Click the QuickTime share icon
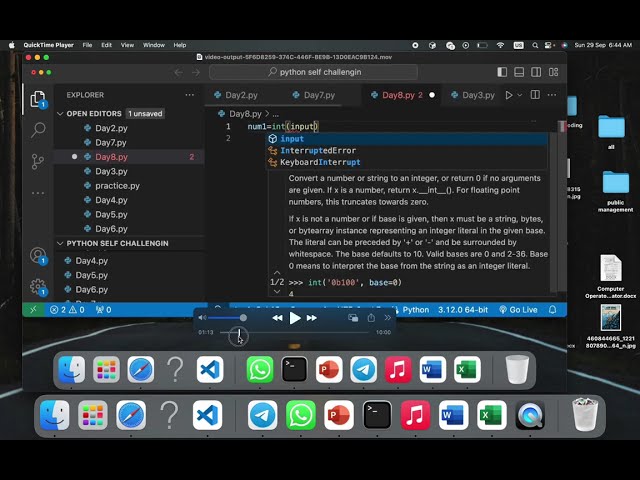The height and width of the screenshot is (480, 640). coord(371,318)
